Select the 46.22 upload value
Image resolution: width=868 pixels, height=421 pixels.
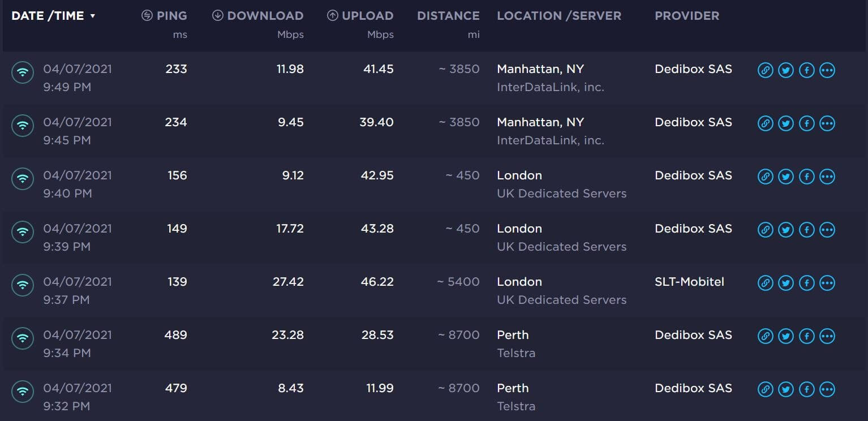pos(377,282)
